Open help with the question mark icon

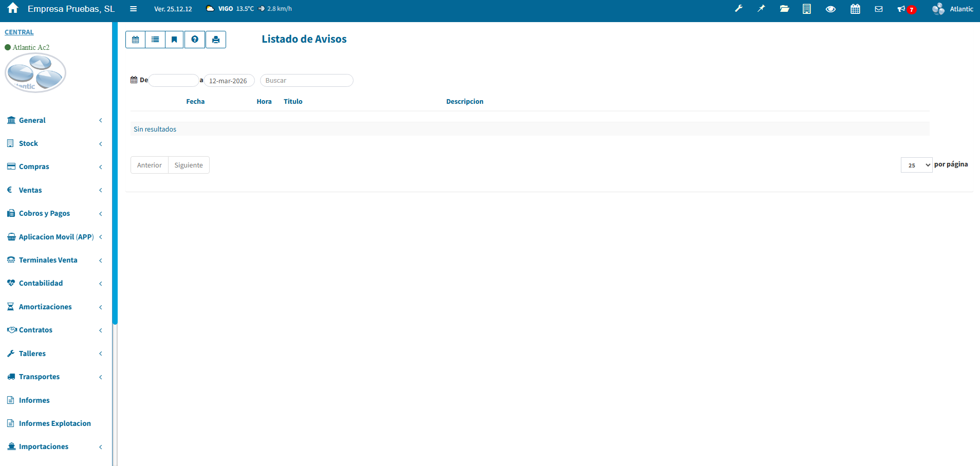195,40
